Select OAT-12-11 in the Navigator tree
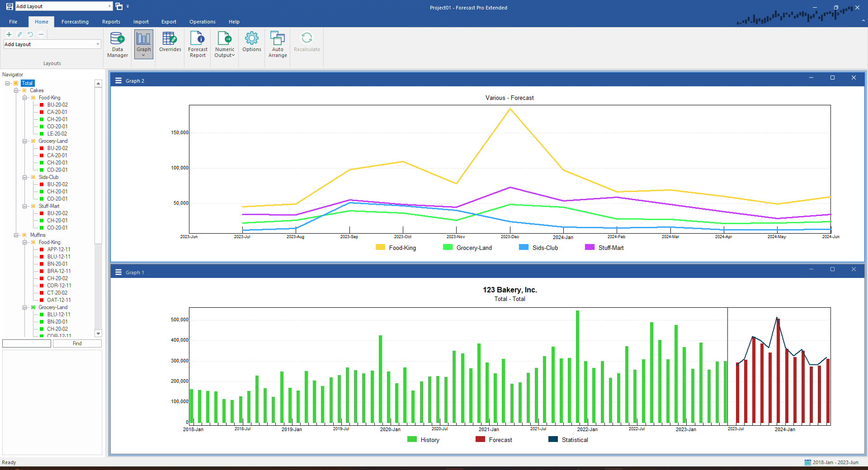868x470 pixels. [x=59, y=300]
